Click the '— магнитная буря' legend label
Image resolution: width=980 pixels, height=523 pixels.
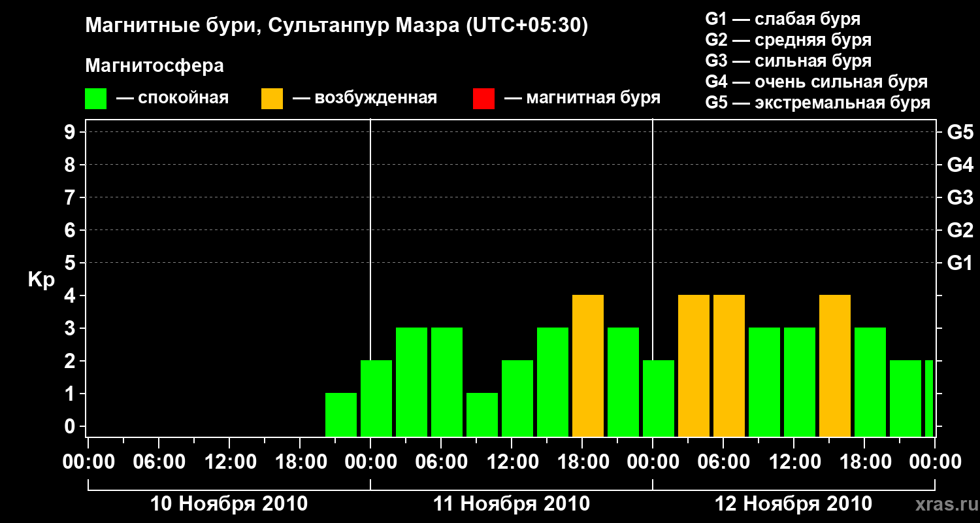pyautogui.click(x=582, y=98)
